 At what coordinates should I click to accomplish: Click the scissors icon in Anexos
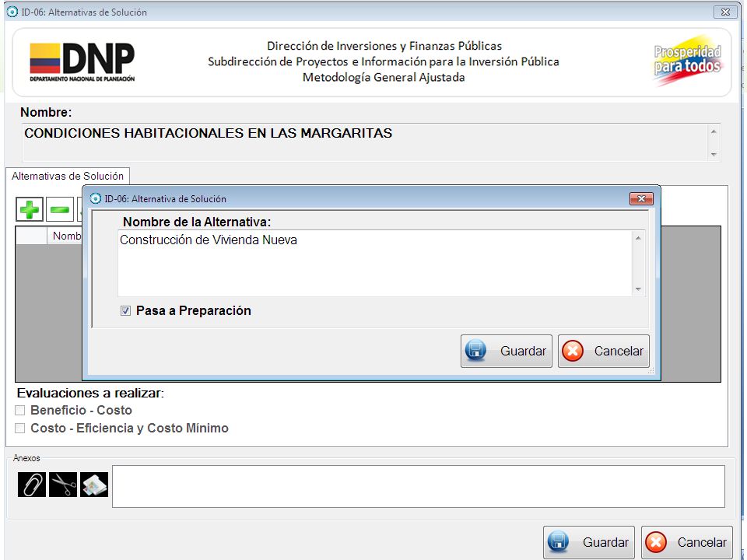[x=63, y=485]
